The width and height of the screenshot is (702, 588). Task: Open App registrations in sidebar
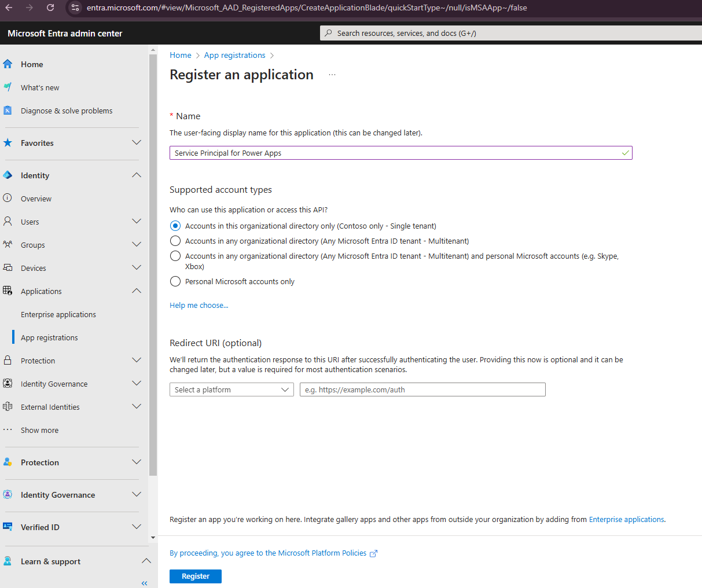coord(49,337)
